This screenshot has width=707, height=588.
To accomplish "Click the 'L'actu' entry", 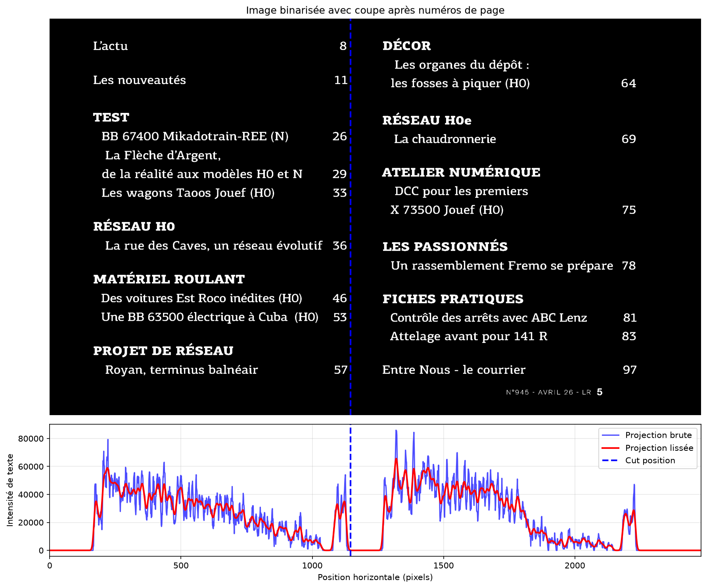I will (110, 46).
